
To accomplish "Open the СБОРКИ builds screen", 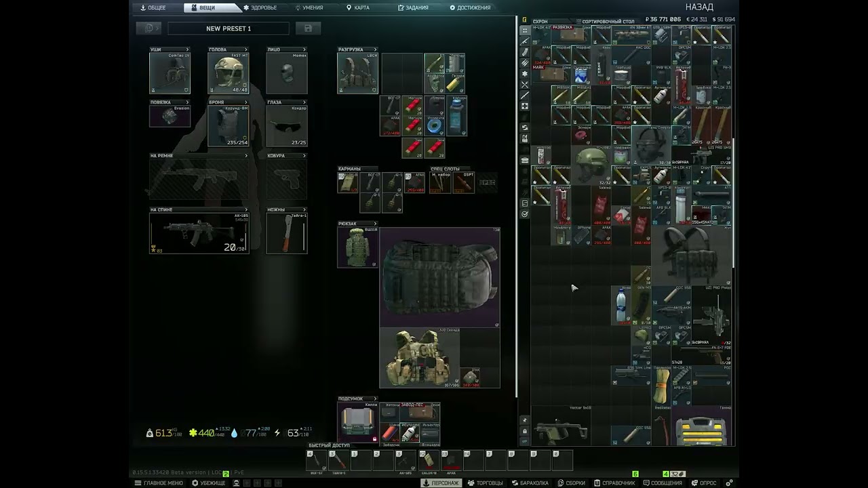I will [x=571, y=483].
